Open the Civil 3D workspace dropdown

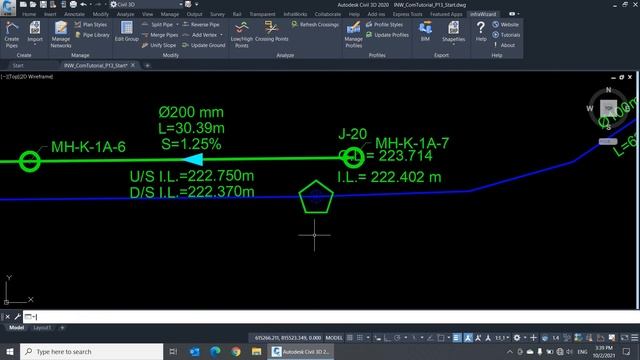(x=146, y=4)
